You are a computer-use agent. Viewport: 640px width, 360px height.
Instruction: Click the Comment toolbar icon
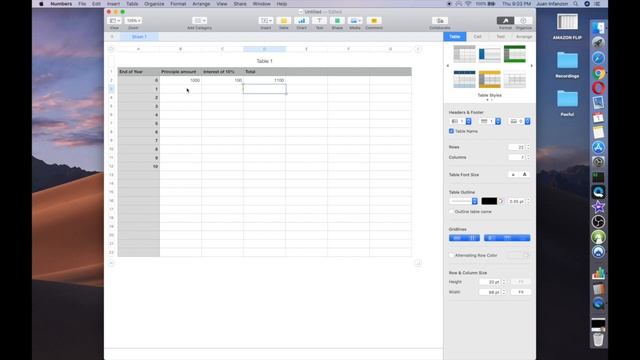click(374, 21)
